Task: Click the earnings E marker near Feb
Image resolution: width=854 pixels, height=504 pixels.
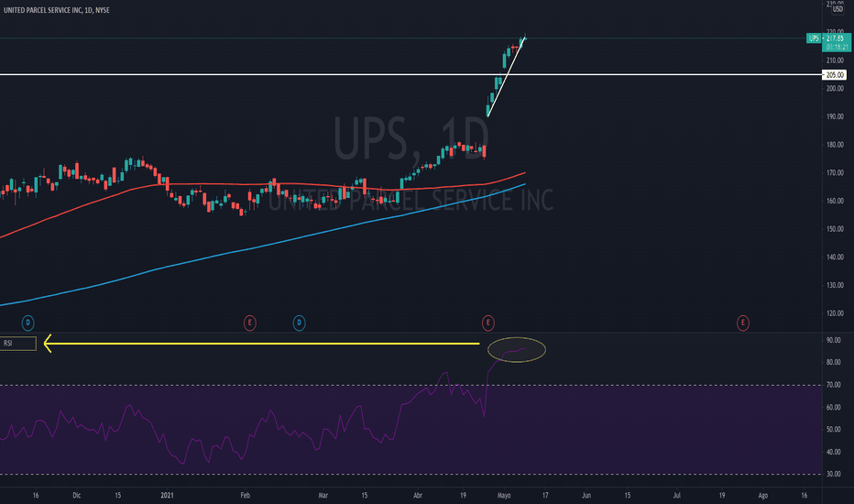Action: coord(249,323)
